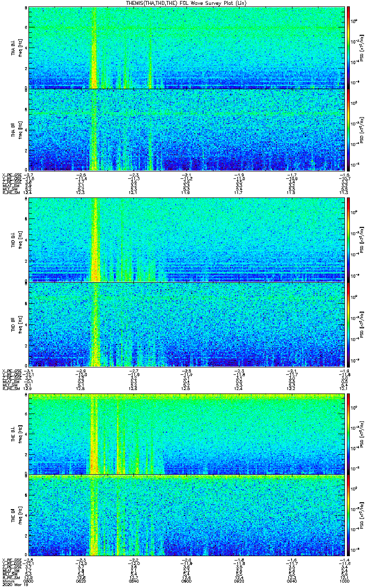
Task: Select the THE B-perpendicular spectrogram panel
Action: tap(186, 434)
